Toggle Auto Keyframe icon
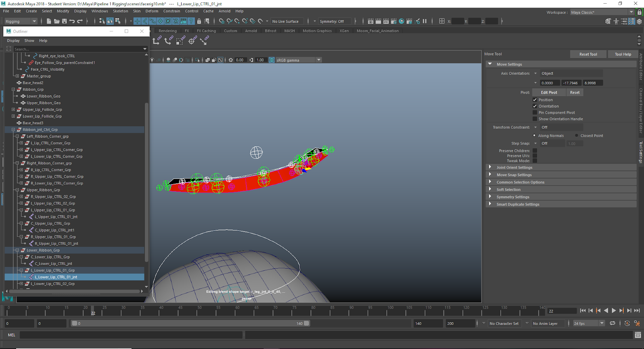 (x=627, y=323)
